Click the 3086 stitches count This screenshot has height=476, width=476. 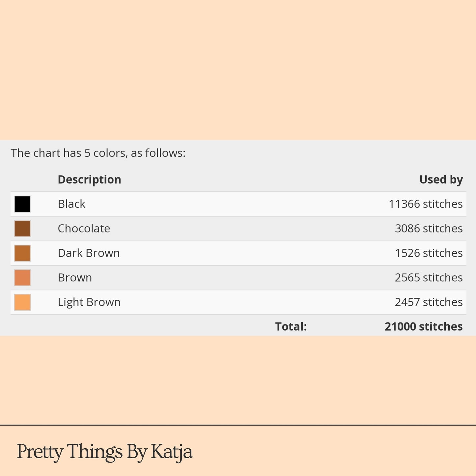tap(429, 228)
